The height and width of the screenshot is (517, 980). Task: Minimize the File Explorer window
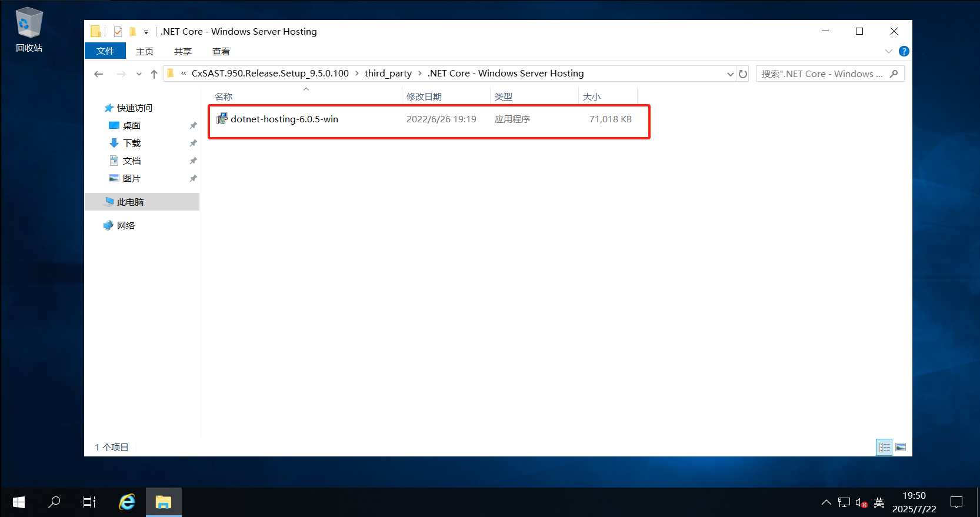click(825, 31)
